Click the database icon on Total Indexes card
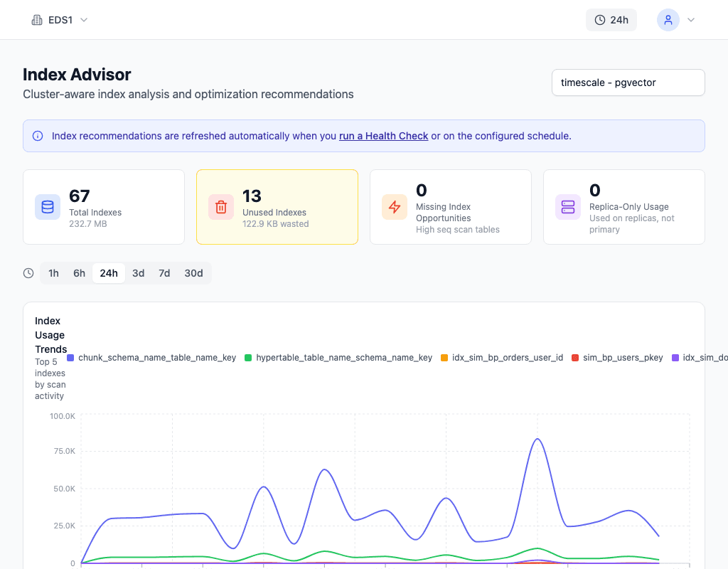 coord(48,207)
